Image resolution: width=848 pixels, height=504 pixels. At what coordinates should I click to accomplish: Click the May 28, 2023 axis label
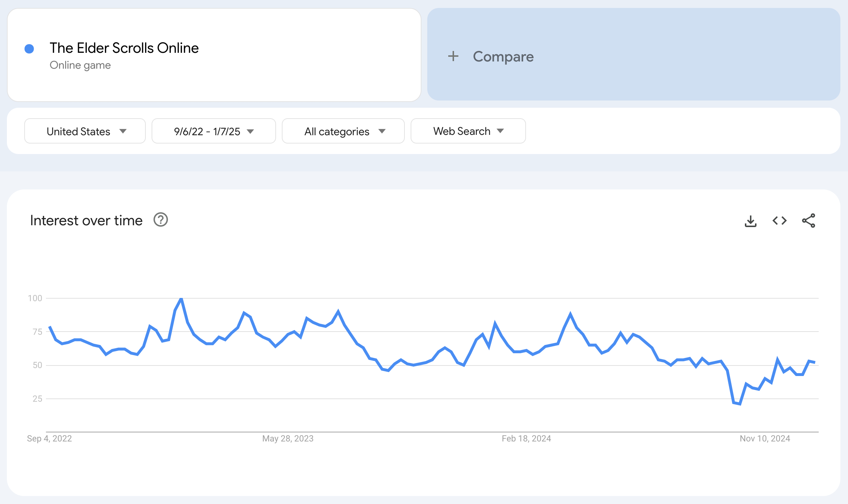click(x=288, y=439)
